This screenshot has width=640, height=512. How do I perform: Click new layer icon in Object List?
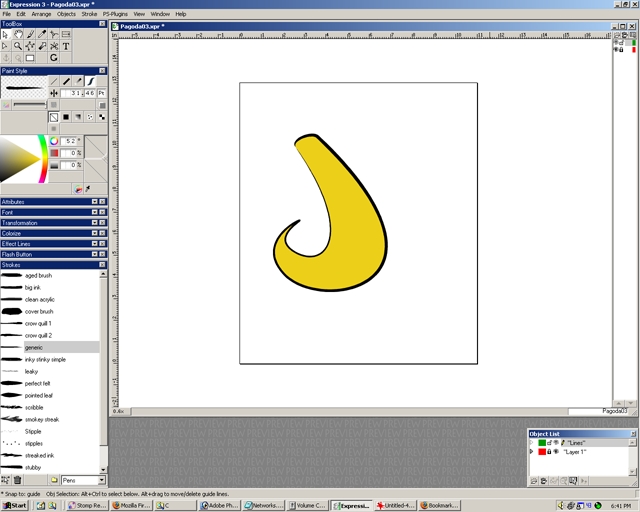click(x=533, y=481)
